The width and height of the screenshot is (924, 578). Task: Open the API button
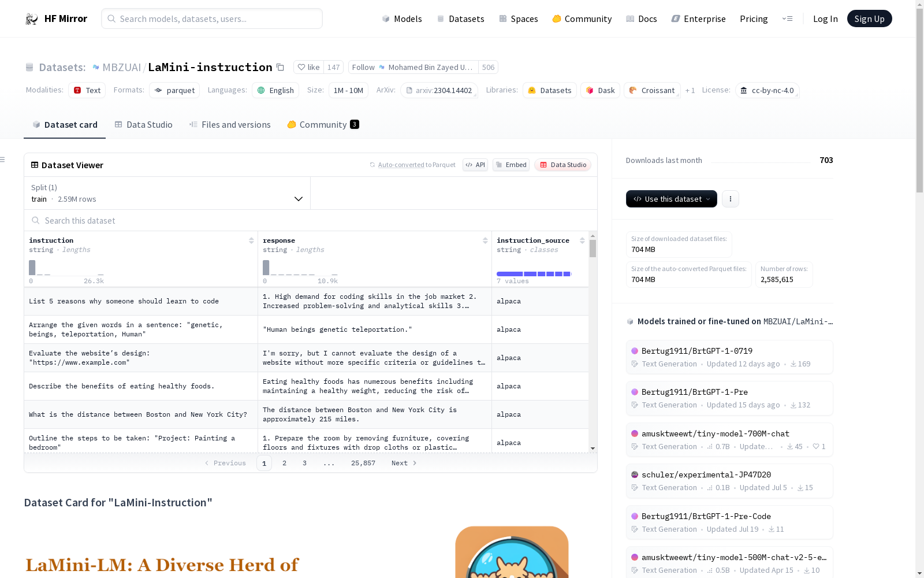475,165
